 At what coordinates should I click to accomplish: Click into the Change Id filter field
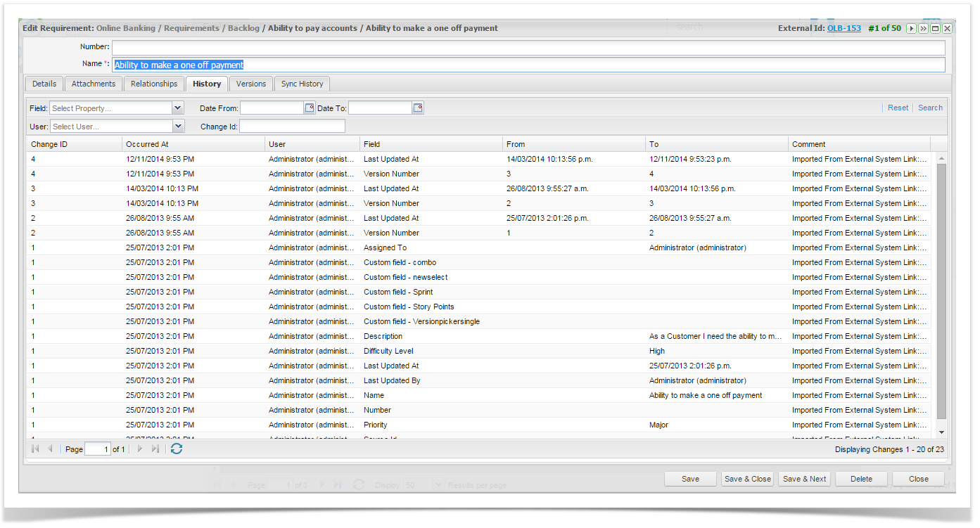tap(292, 127)
